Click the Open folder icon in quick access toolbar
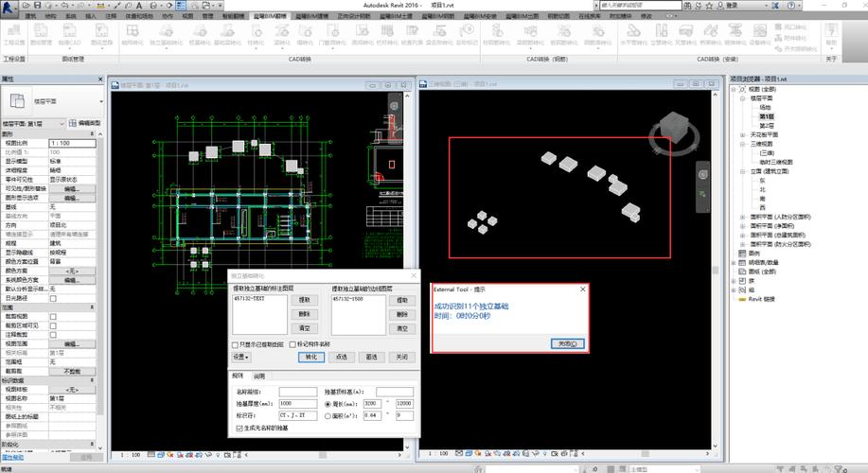The height and width of the screenshot is (473, 868). 26,5
